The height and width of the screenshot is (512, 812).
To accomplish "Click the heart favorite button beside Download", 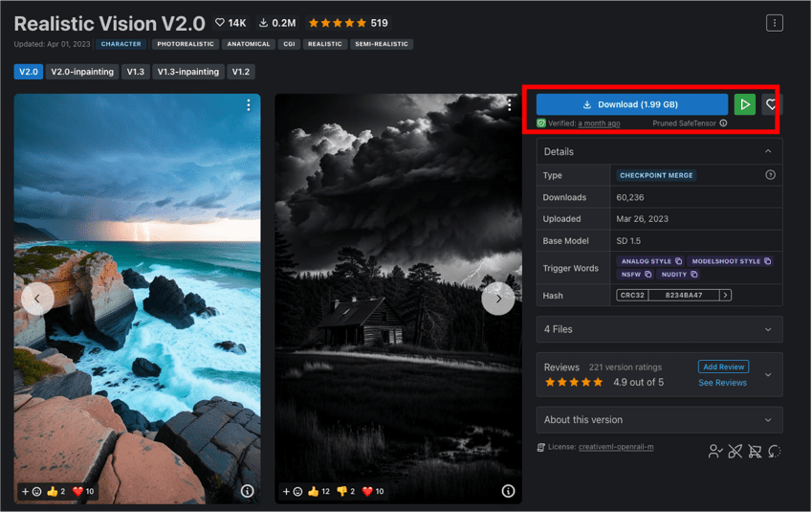I will 771,104.
